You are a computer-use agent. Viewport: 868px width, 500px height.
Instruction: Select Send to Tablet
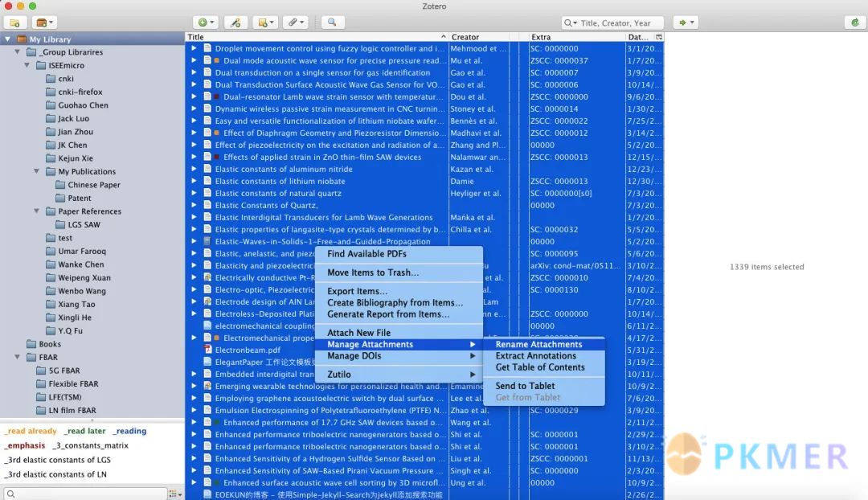543,386
